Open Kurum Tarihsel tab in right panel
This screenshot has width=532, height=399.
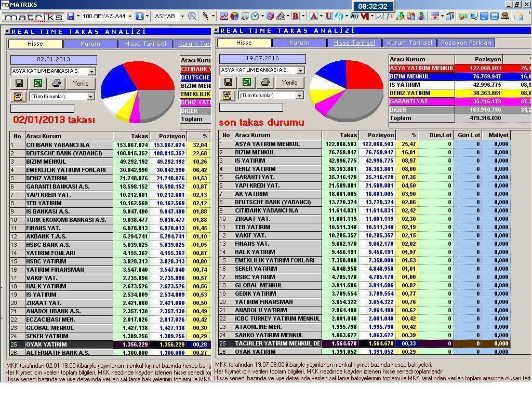pos(409,43)
